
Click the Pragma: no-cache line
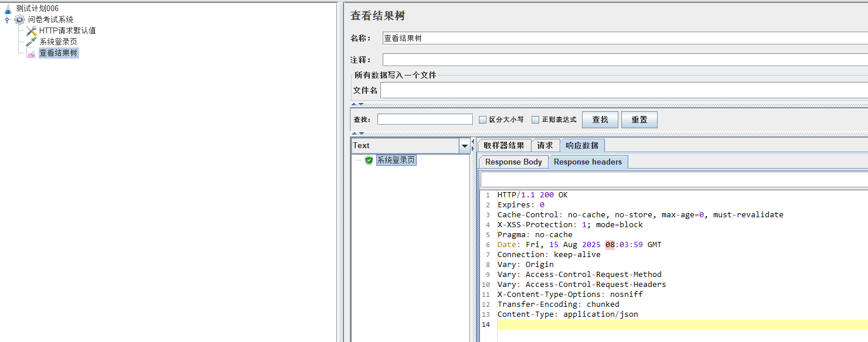(x=535, y=234)
